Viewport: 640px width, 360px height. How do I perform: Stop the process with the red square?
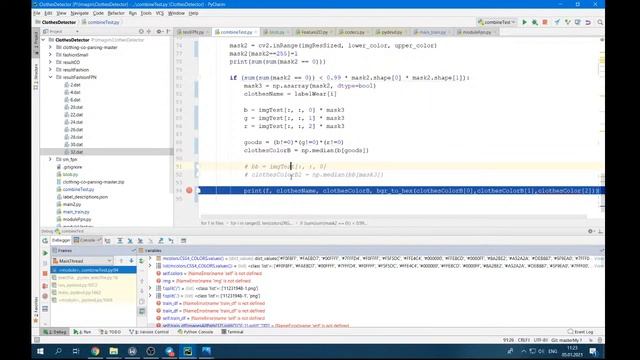tap(545, 22)
